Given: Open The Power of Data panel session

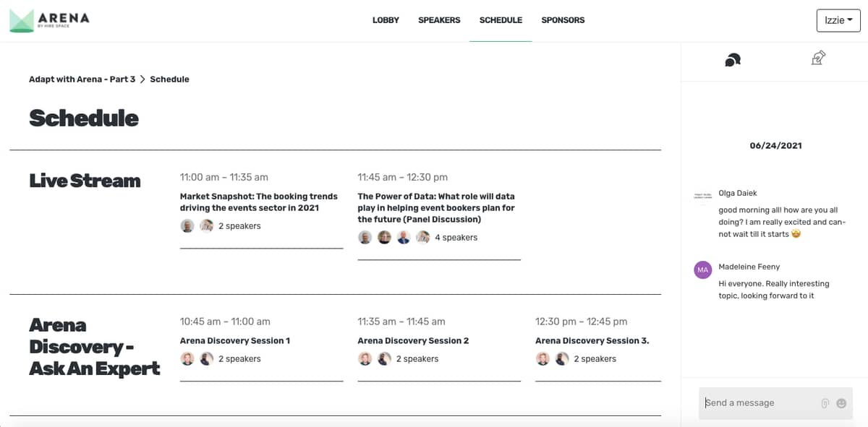Looking at the screenshot, I should (436, 207).
